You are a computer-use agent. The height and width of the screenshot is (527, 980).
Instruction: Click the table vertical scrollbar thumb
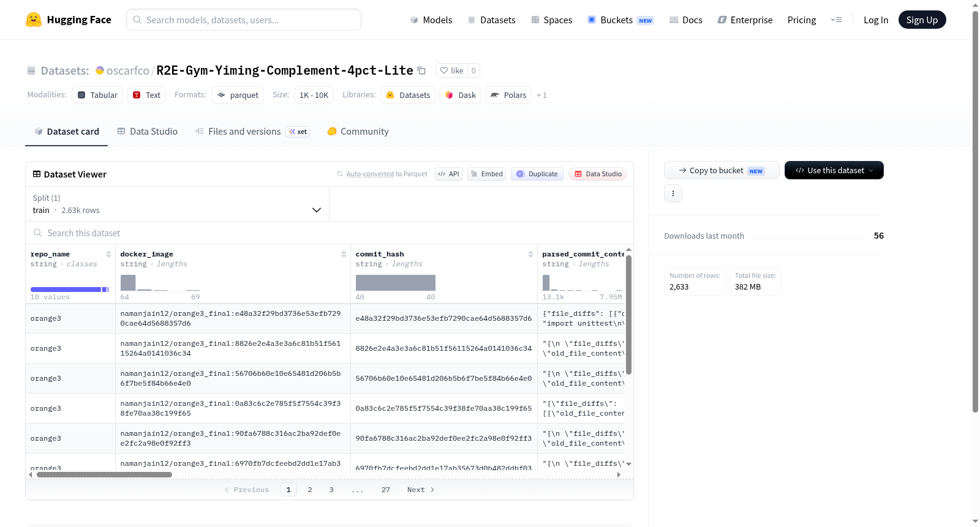(x=628, y=315)
